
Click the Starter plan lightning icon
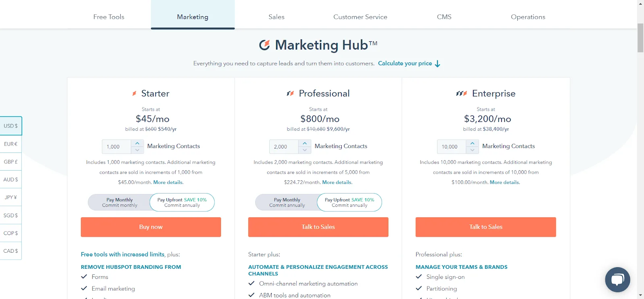(x=134, y=93)
